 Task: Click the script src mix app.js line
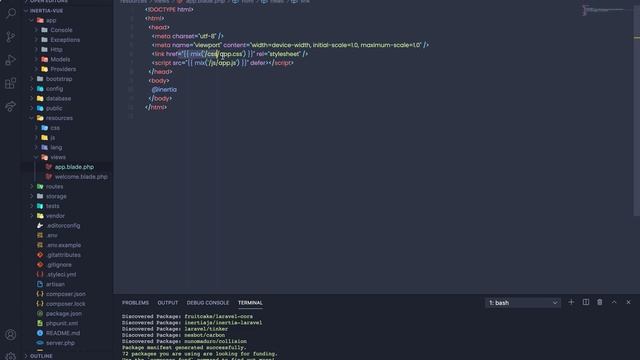tap(222, 63)
